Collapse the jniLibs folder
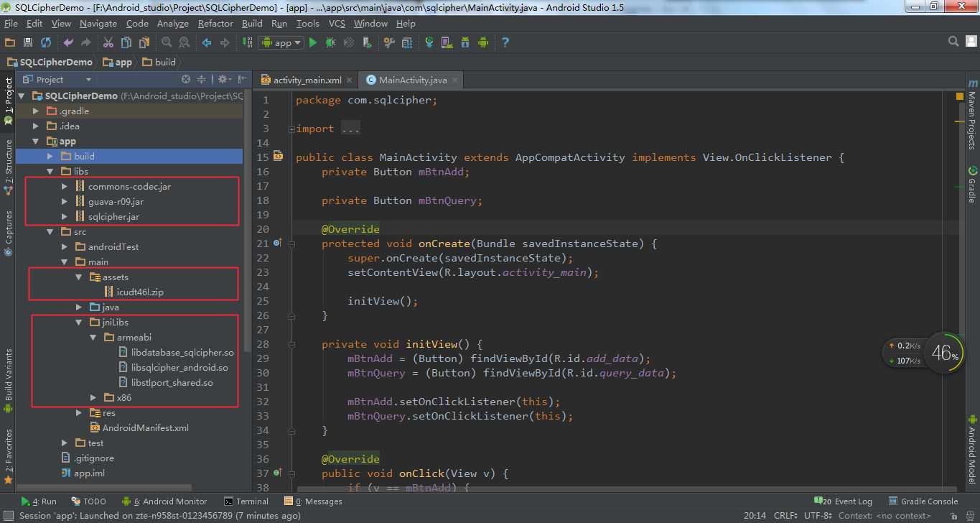The image size is (980, 523). (x=78, y=322)
